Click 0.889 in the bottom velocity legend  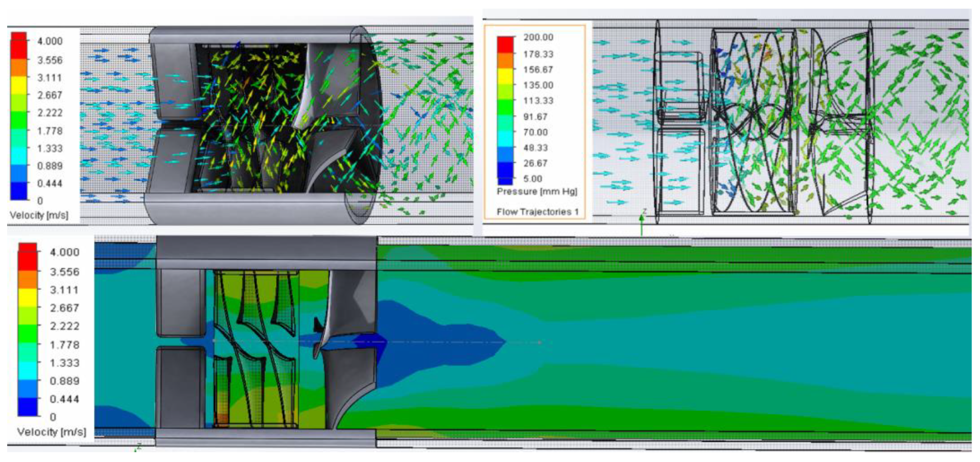point(65,381)
